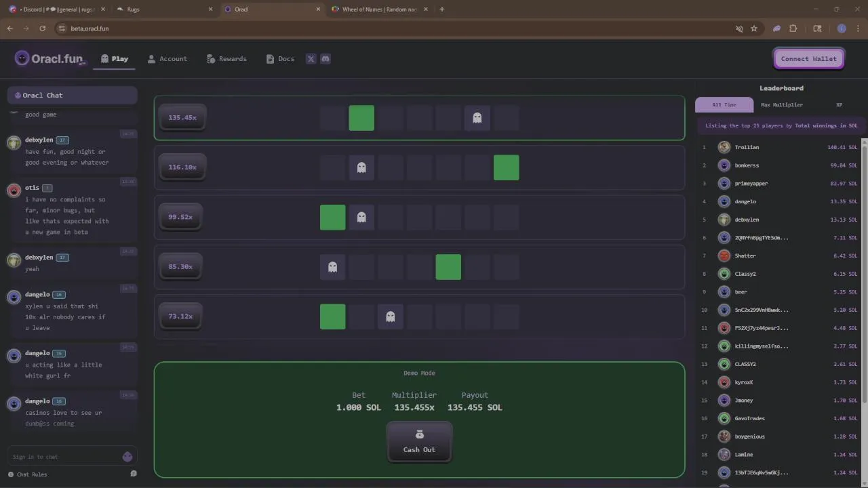Viewport: 868px width, 488px height.
Task: Click the ghost tile in the 85.30x row
Action: (x=332, y=267)
